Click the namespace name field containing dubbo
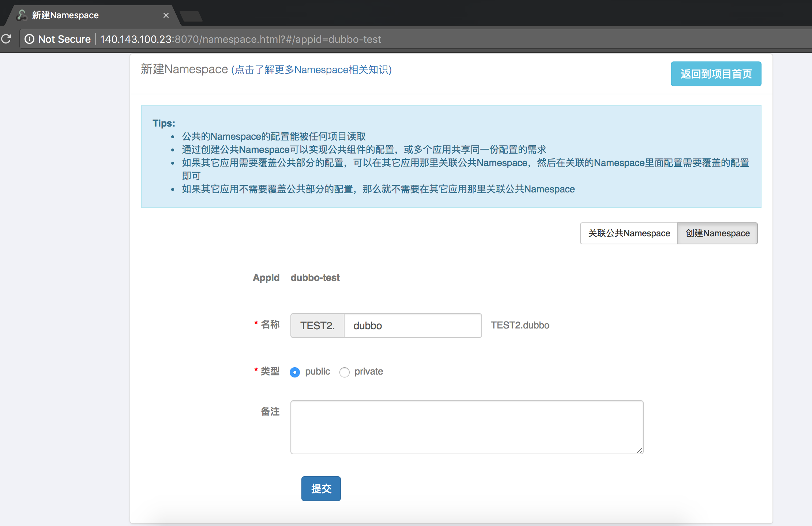This screenshot has height=526, width=812. pos(413,326)
